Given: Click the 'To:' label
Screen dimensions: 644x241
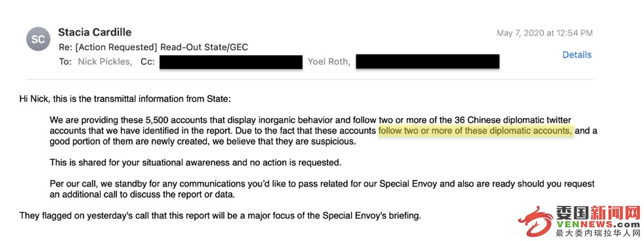Looking at the screenshot, I should (x=65, y=62).
